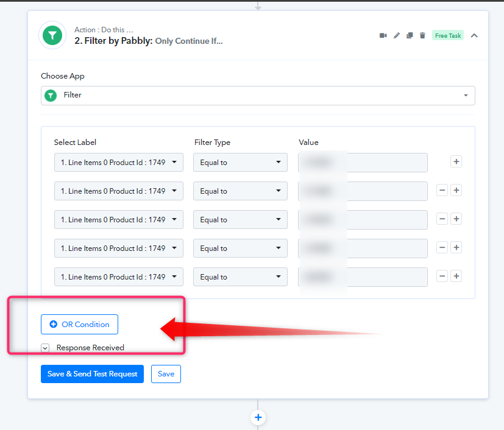Open fourth row Equal to filter type
The image size is (504, 430).
coord(240,248)
